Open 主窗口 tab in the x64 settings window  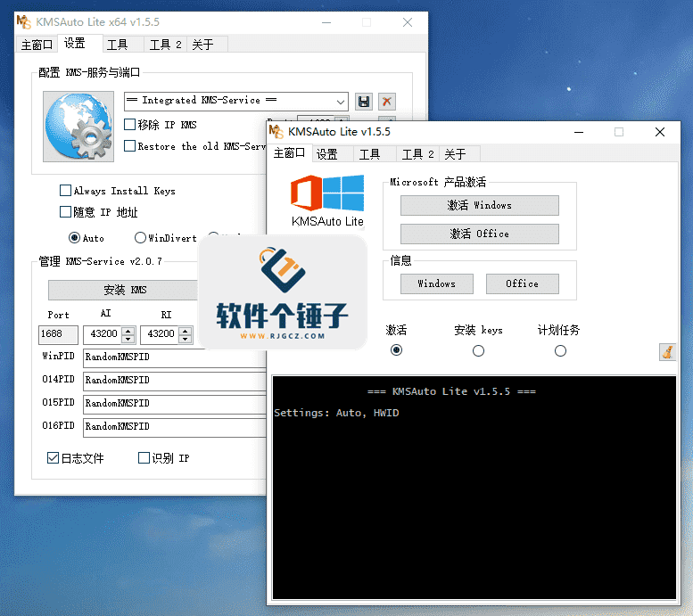pos(37,45)
